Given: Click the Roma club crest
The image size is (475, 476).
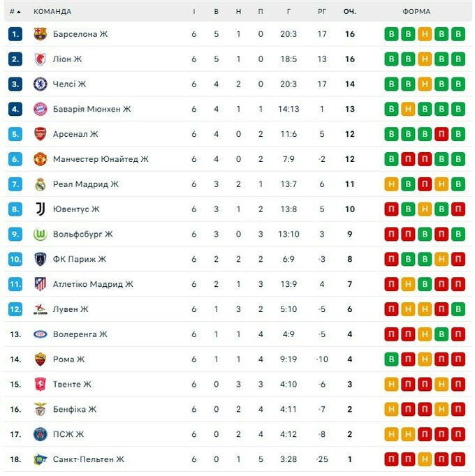Looking at the screenshot, I should click(40, 359).
